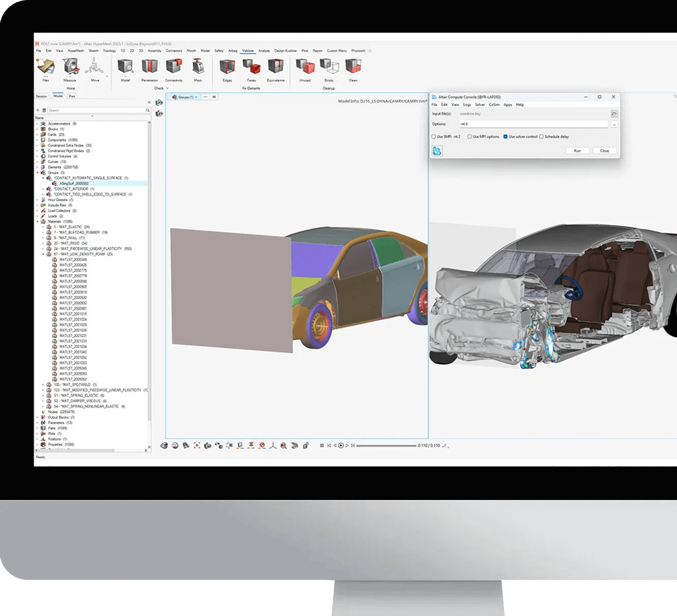This screenshot has width=677, height=616.
Task: Click the Penetration check tool icon
Action: [150, 67]
